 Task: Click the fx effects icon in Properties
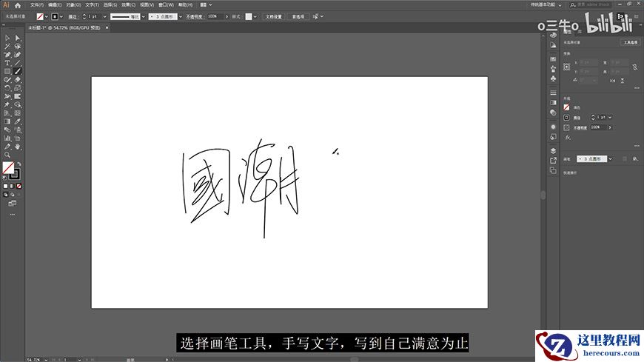click(567, 138)
